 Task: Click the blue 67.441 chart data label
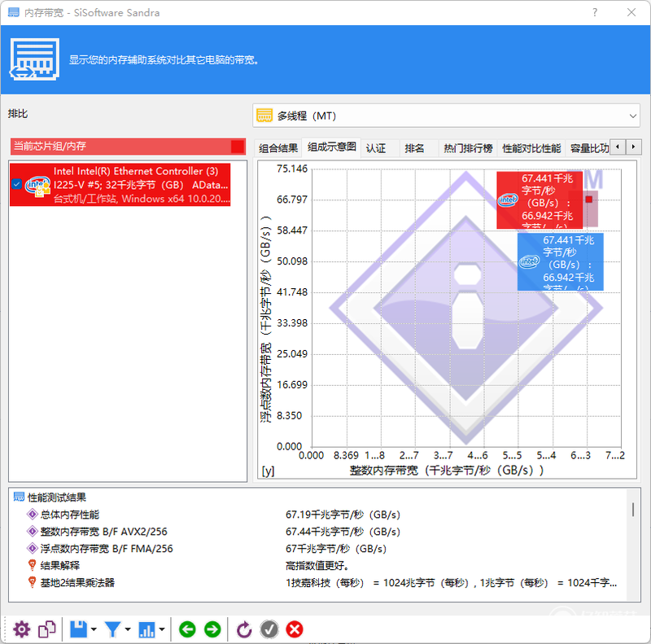[x=561, y=262]
